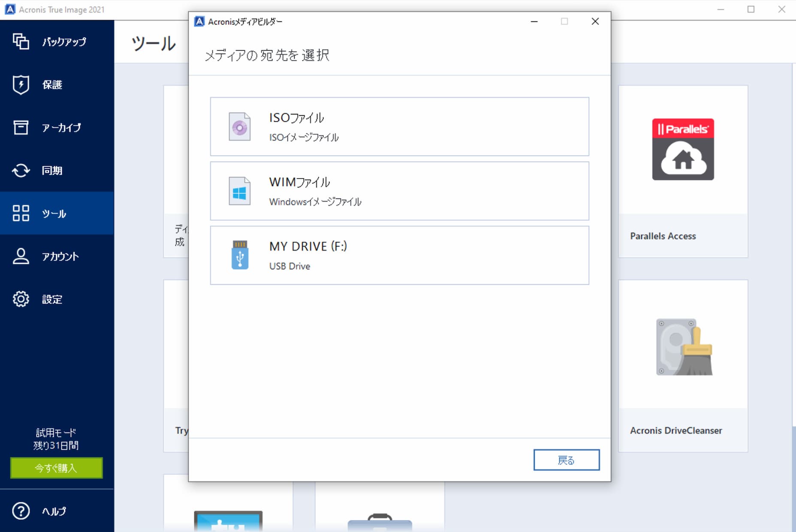This screenshot has height=532, width=796.
Task: Click the ツール (Tools) grid icon
Action: [21, 213]
